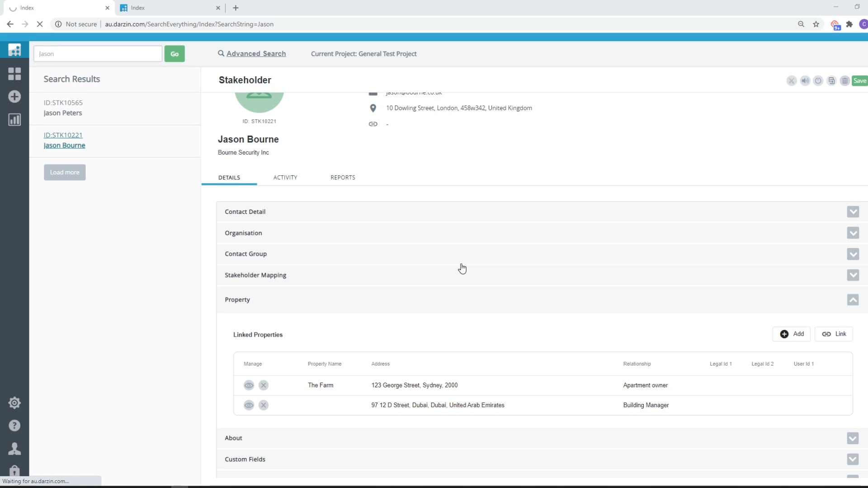Open the settings gear in sidebar
The image size is (868, 488).
coord(14,403)
